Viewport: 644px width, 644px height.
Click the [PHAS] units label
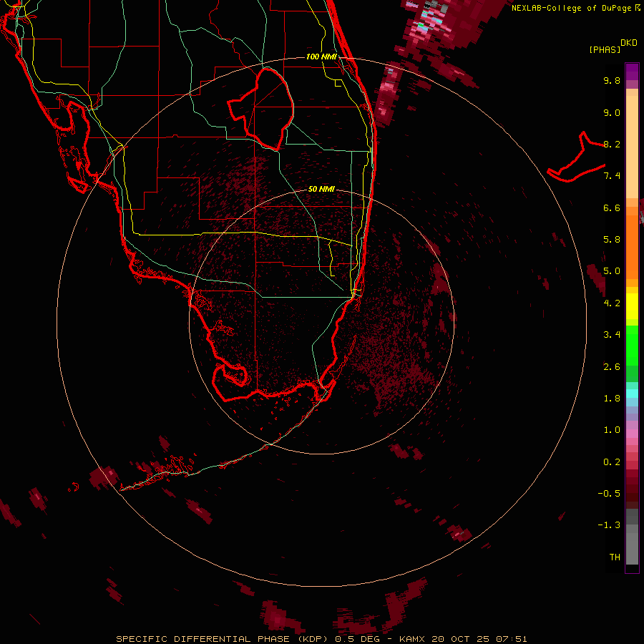[605, 50]
